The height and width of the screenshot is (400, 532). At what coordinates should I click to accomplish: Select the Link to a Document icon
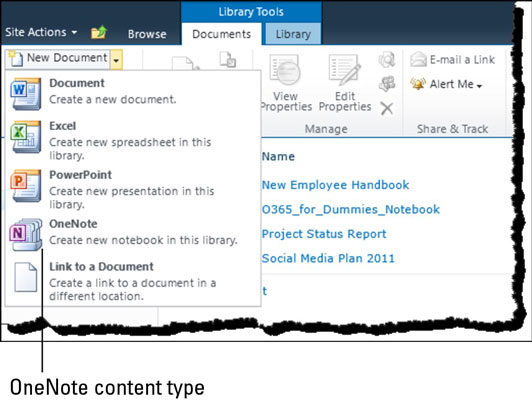pyautogui.click(x=25, y=277)
